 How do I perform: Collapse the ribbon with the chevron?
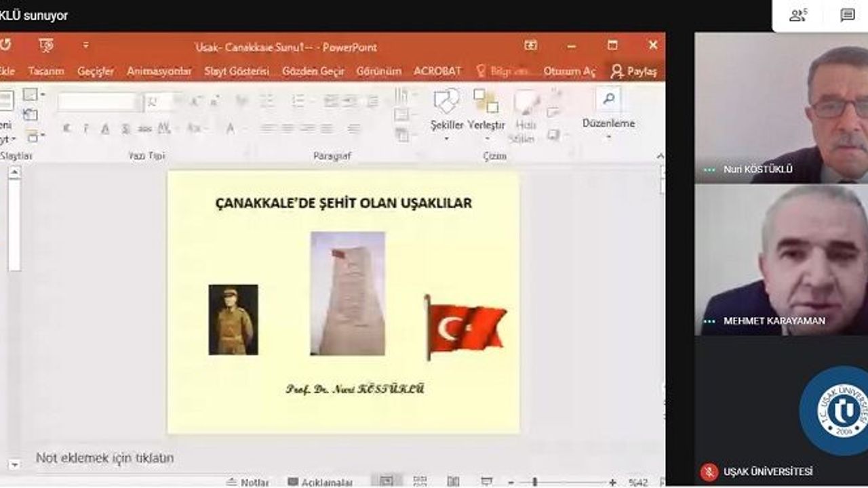660,157
